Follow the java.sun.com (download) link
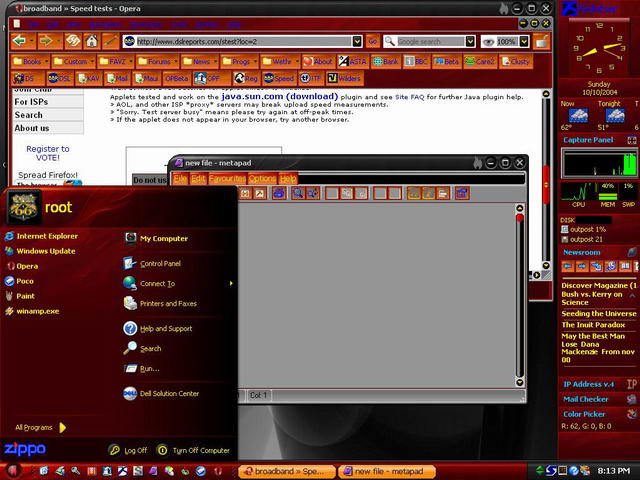This screenshot has width=640, height=480. click(280, 97)
